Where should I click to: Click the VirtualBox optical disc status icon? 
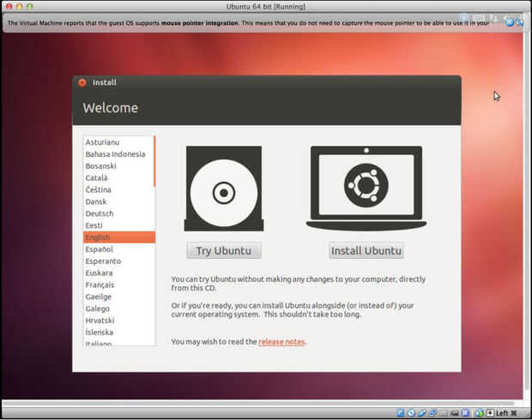tap(412, 413)
